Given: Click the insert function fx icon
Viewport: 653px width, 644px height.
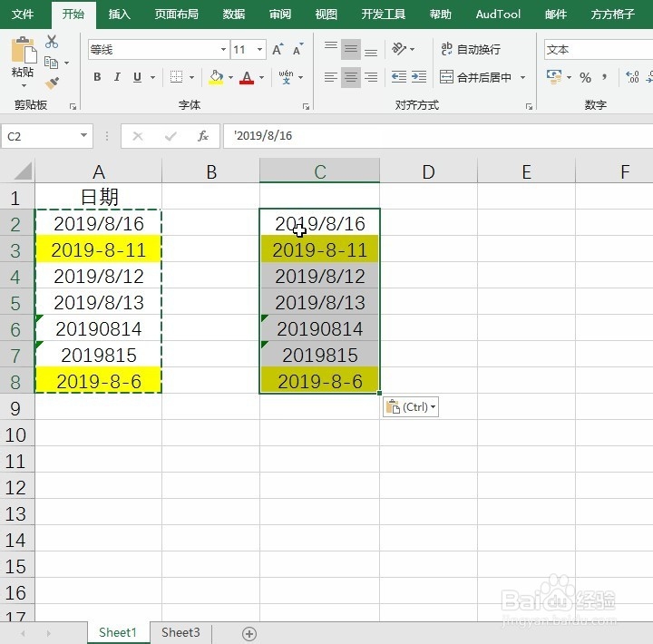Looking at the screenshot, I should (x=203, y=136).
